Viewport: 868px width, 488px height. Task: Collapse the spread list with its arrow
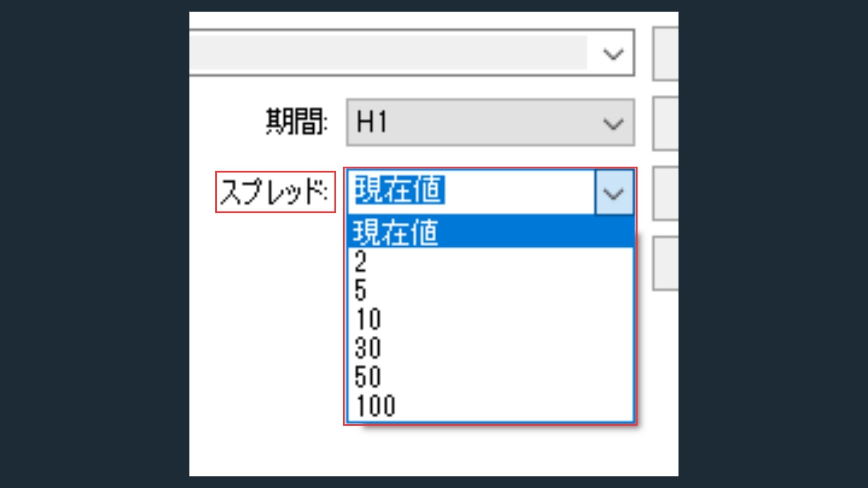tap(614, 192)
